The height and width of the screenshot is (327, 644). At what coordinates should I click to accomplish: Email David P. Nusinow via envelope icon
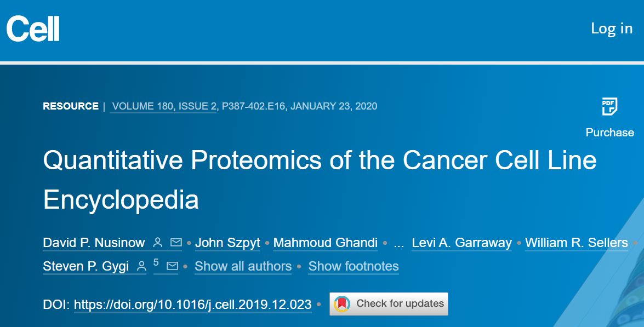click(x=175, y=242)
